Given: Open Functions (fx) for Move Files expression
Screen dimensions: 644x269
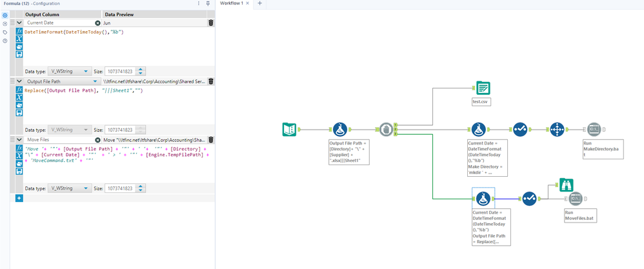Looking at the screenshot, I should tap(19, 148).
